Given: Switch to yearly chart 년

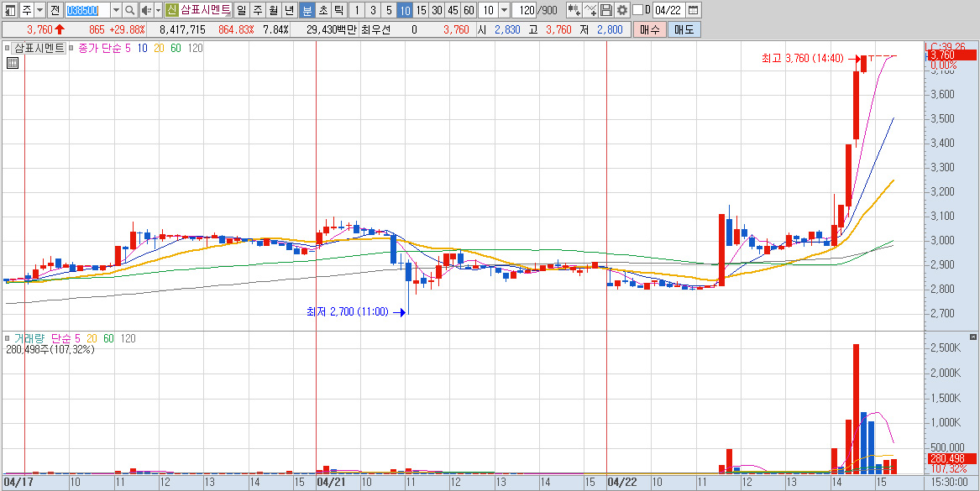Looking at the screenshot, I should pos(288,10).
